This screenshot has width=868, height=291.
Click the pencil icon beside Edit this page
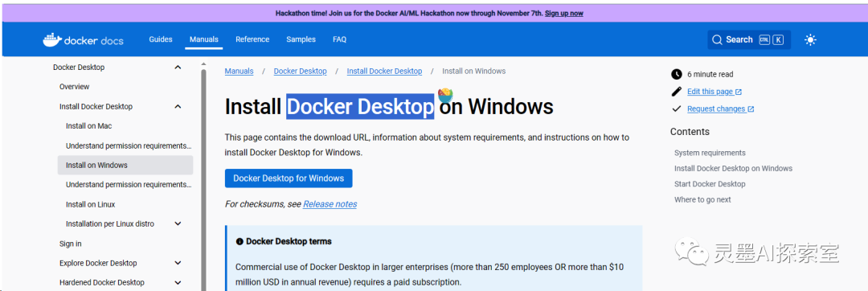[x=677, y=92]
